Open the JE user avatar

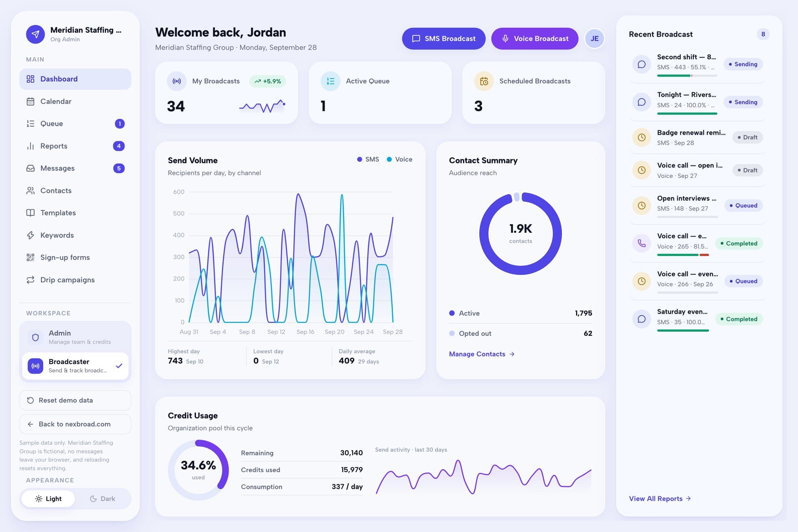(594, 39)
